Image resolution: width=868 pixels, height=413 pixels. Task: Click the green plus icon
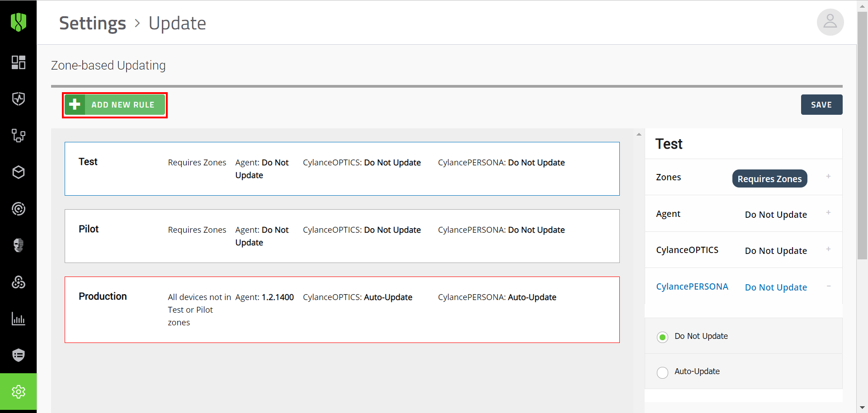click(75, 105)
